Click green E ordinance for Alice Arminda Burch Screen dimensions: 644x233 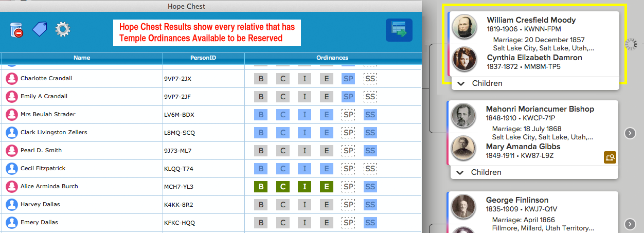click(326, 187)
